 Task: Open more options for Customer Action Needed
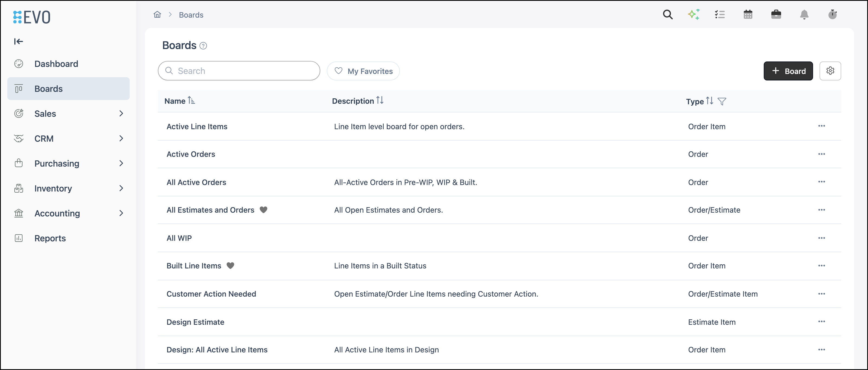click(821, 294)
